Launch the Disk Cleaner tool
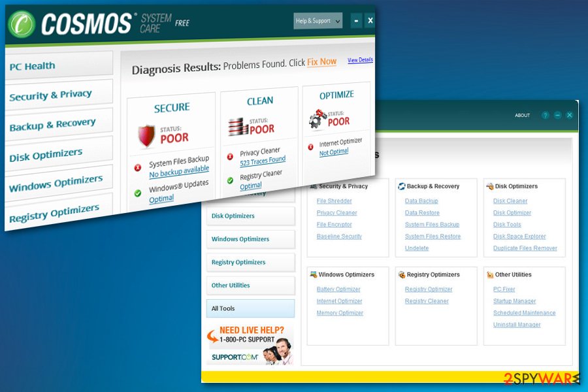Screen dimensions: 588x392 coord(510,201)
